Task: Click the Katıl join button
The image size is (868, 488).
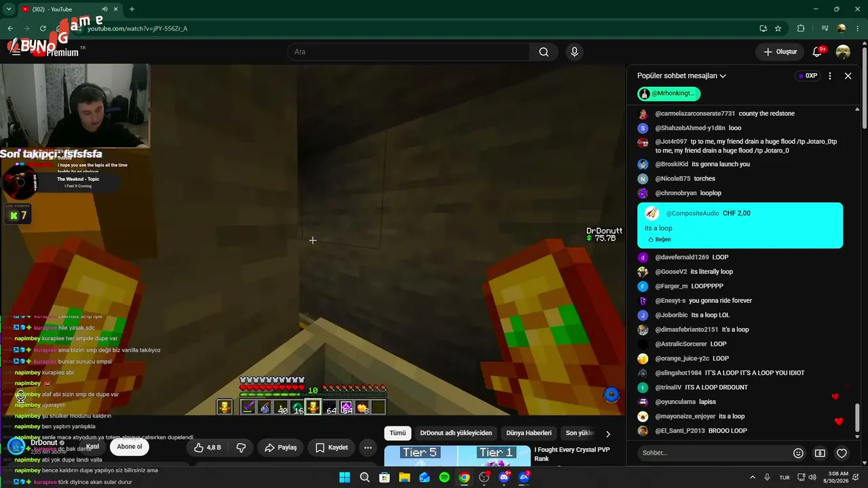Action: (x=93, y=447)
